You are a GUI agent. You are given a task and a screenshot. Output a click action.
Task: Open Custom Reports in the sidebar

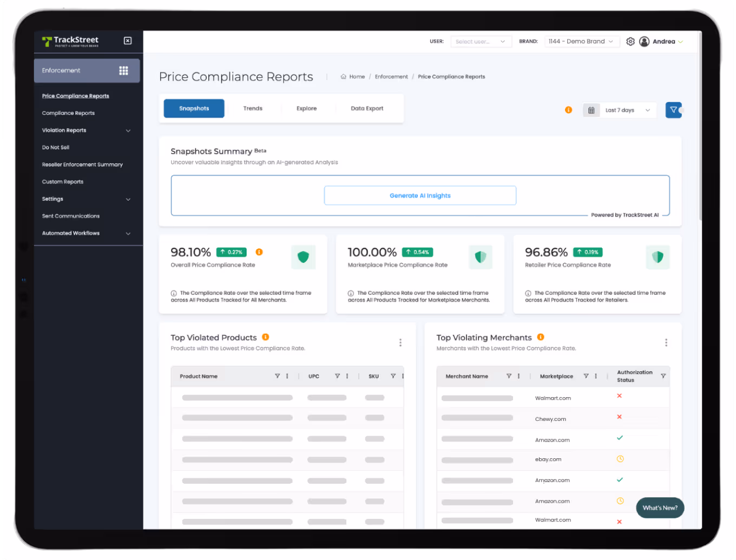(x=63, y=182)
